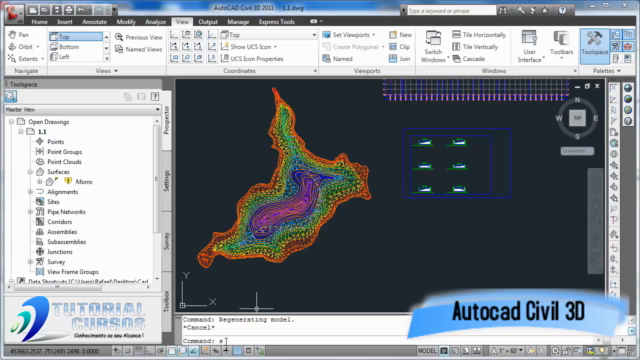640x360 pixels.
Task: Open UCS Icon Properties
Action: click(252, 59)
